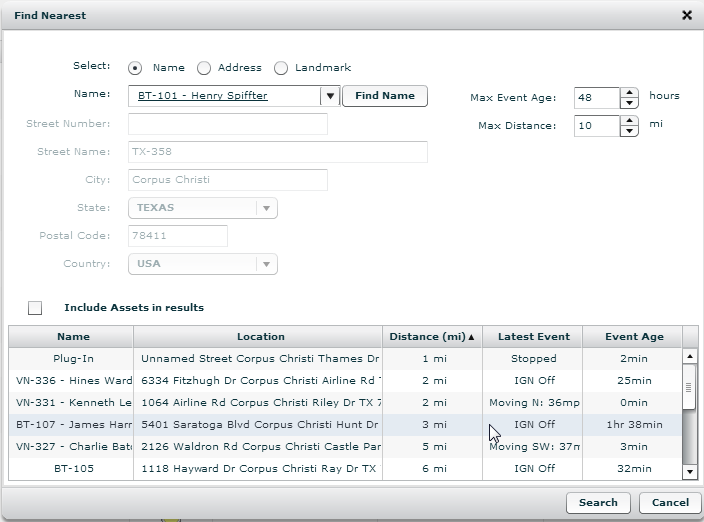Image resolution: width=704 pixels, height=522 pixels.
Task: Click the Cancel button
Action: [670, 503]
